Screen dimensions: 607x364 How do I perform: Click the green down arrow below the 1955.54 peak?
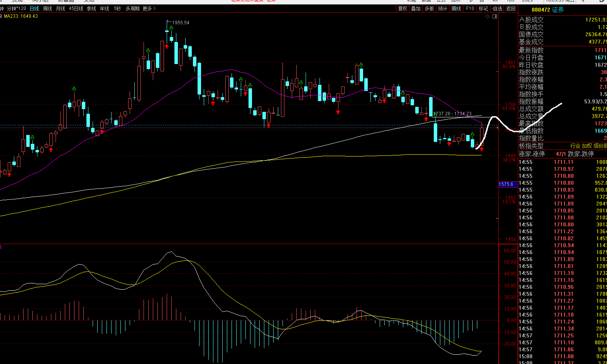pos(171,28)
